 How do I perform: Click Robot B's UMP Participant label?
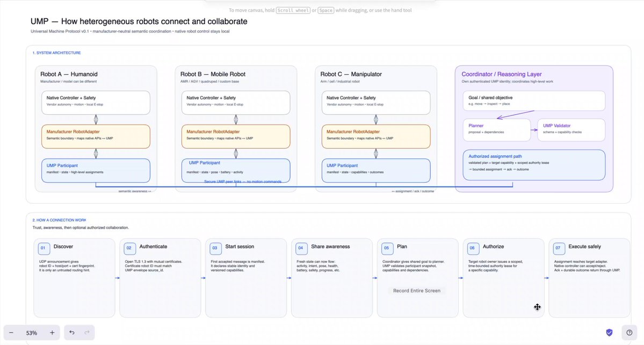(x=205, y=163)
